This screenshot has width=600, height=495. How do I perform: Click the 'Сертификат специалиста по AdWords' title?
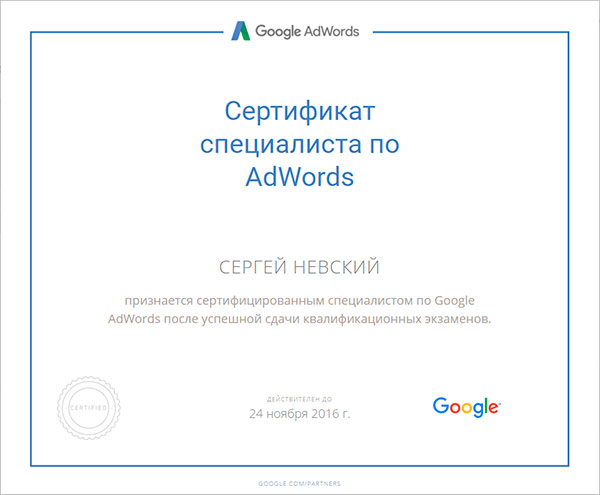click(300, 144)
